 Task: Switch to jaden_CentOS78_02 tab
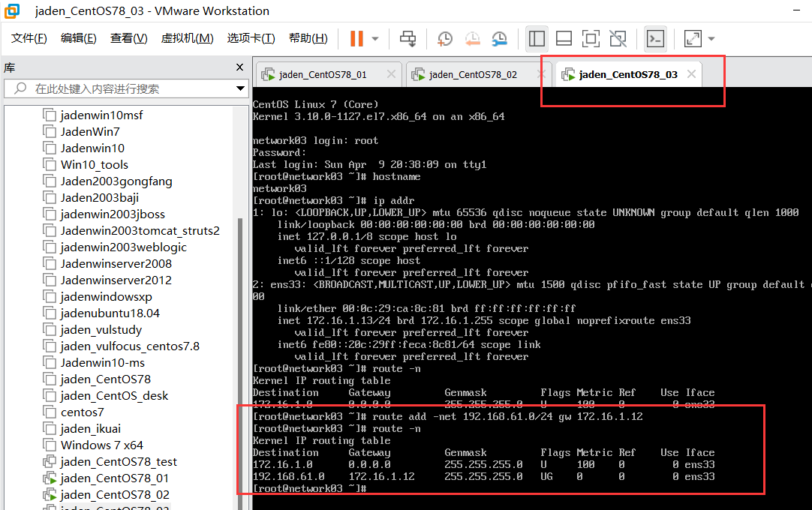(x=473, y=74)
